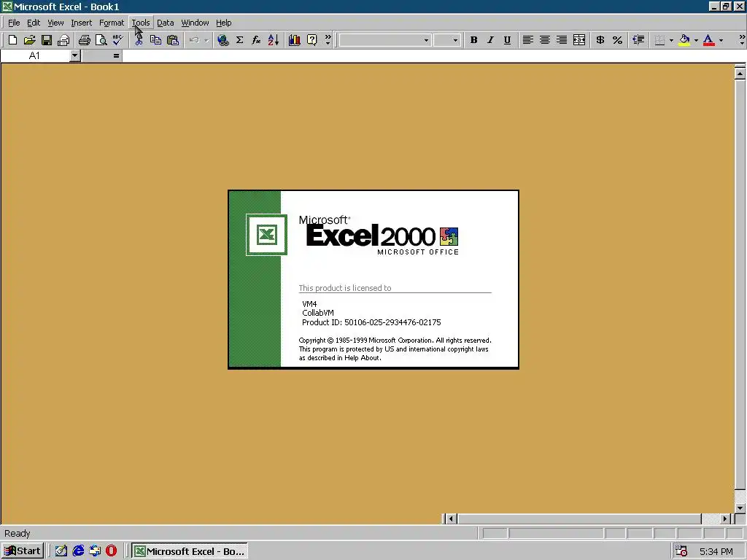Open the File menu
The height and width of the screenshot is (560, 747).
pos(14,23)
